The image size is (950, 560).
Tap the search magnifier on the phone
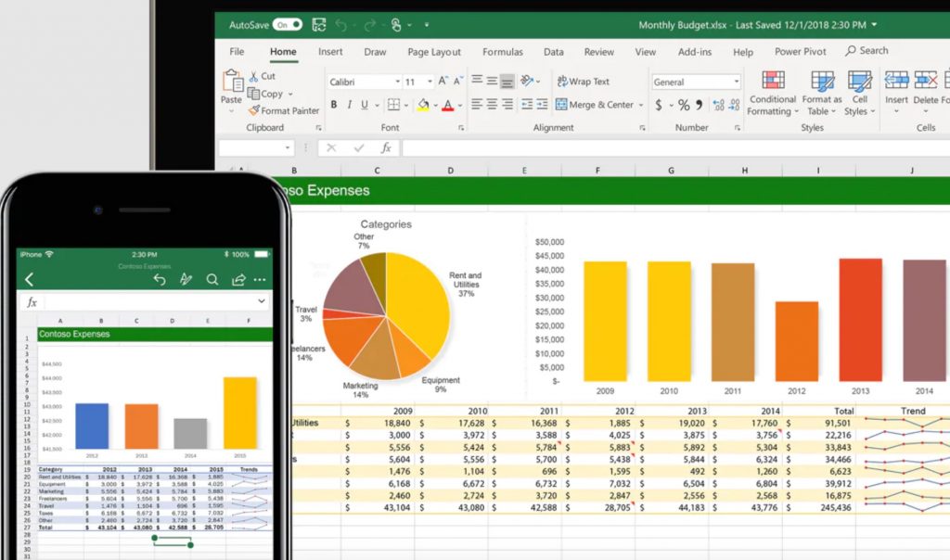click(212, 279)
